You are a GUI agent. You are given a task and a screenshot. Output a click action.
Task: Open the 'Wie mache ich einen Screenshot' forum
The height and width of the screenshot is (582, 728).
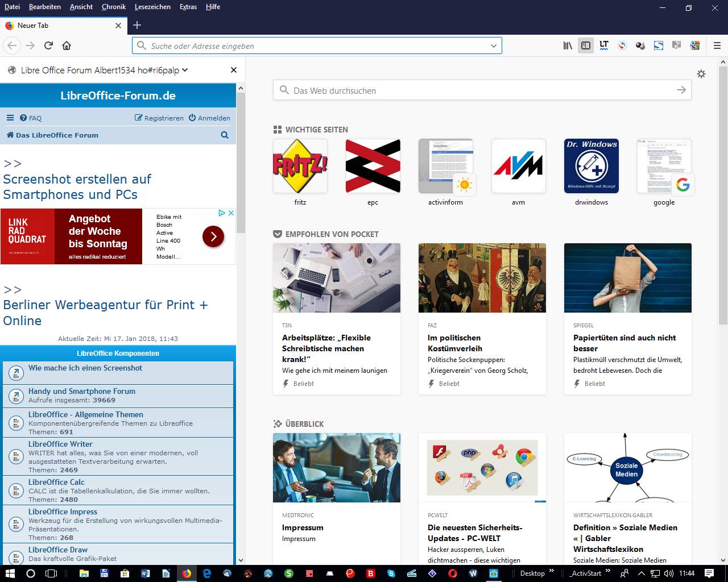[x=85, y=368]
